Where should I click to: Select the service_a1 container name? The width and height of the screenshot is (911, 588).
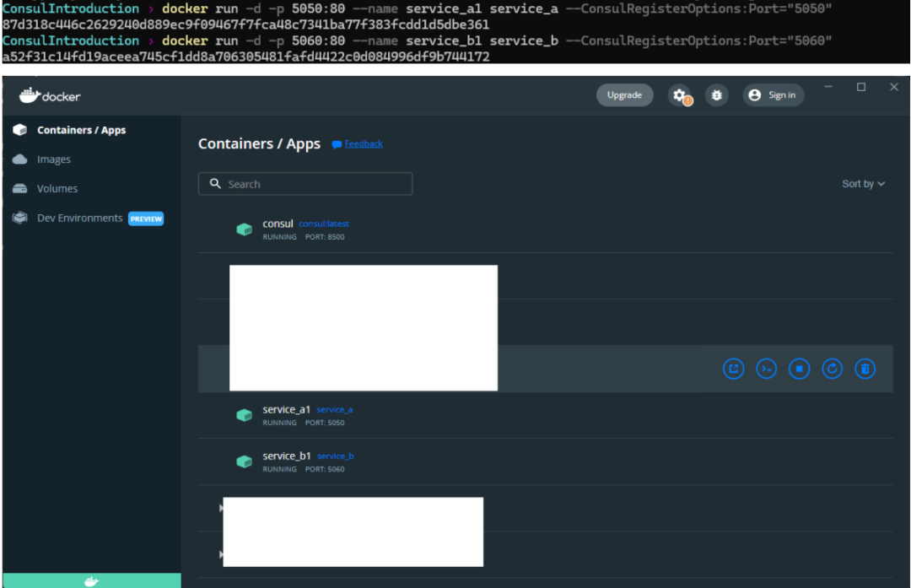tap(287, 410)
